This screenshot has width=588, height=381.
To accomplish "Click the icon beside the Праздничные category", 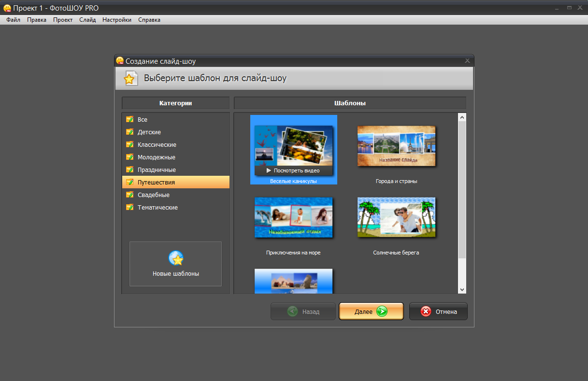I will click(x=129, y=169).
